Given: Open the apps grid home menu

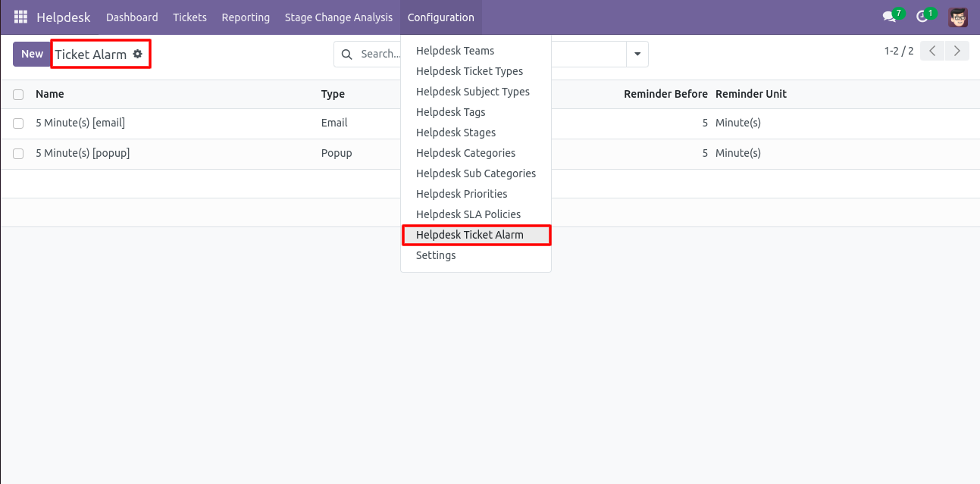Looking at the screenshot, I should tap(20, 17).
